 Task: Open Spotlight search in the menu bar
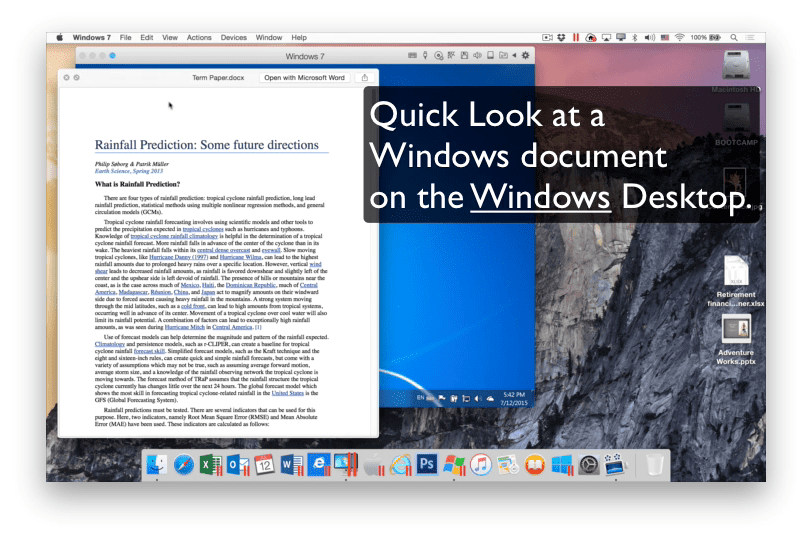(x=734, y=37)
